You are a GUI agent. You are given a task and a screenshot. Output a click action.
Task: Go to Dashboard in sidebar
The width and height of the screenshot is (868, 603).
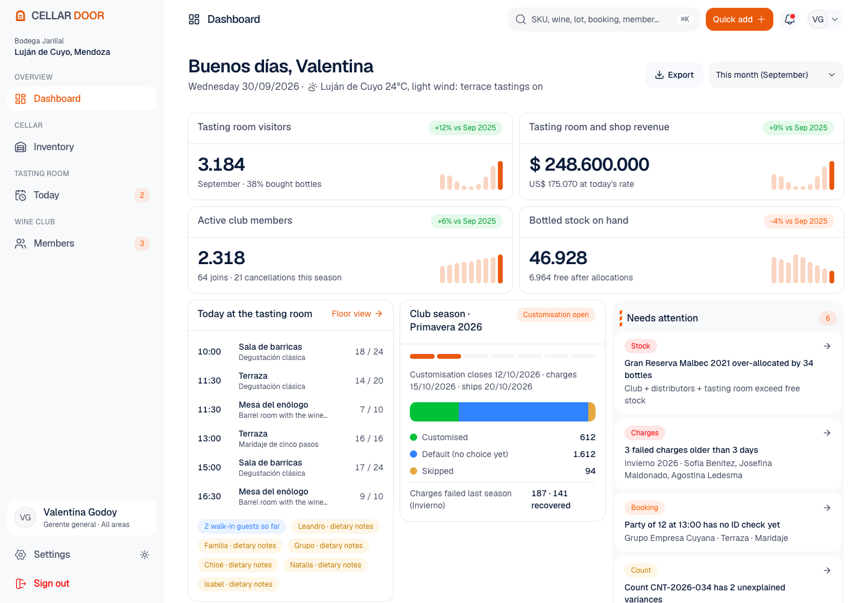tap(82, 99)
